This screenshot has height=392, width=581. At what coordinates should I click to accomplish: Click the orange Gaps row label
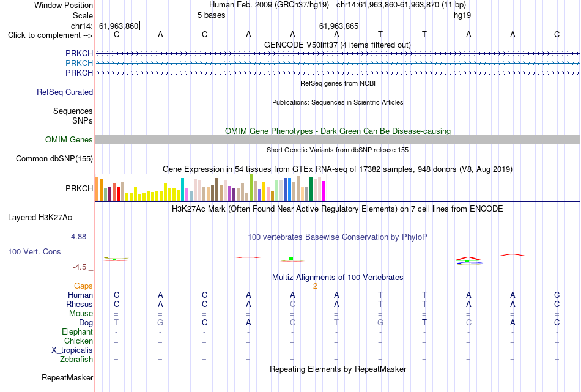[x=83, y=286]
